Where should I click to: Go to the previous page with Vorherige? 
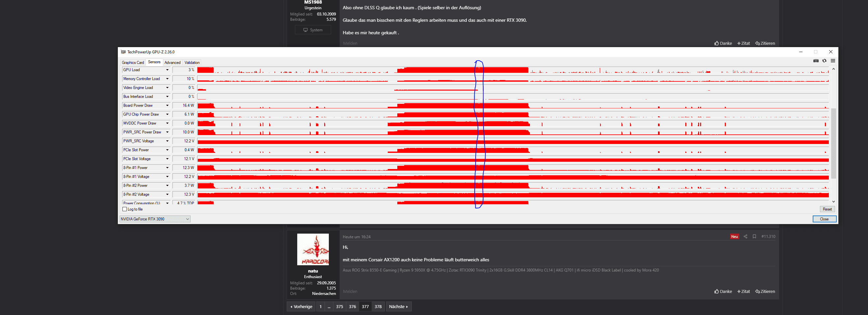tap(301, 306)
